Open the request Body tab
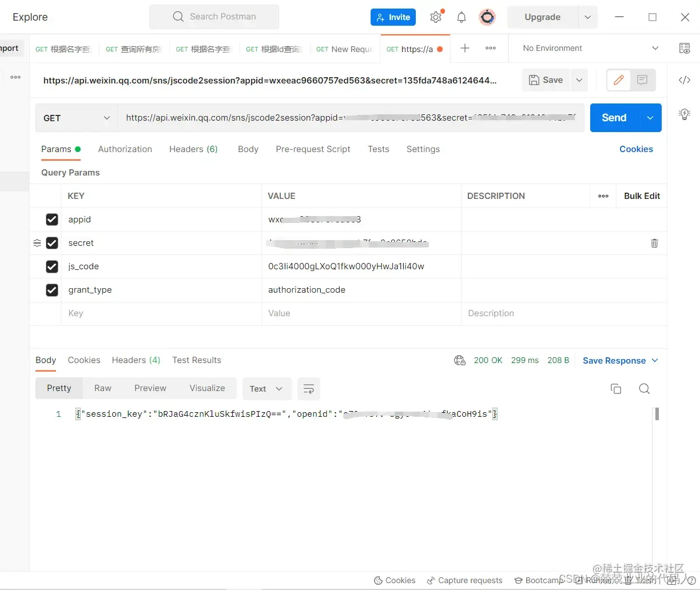700x590 pixels. coord(248,149)
